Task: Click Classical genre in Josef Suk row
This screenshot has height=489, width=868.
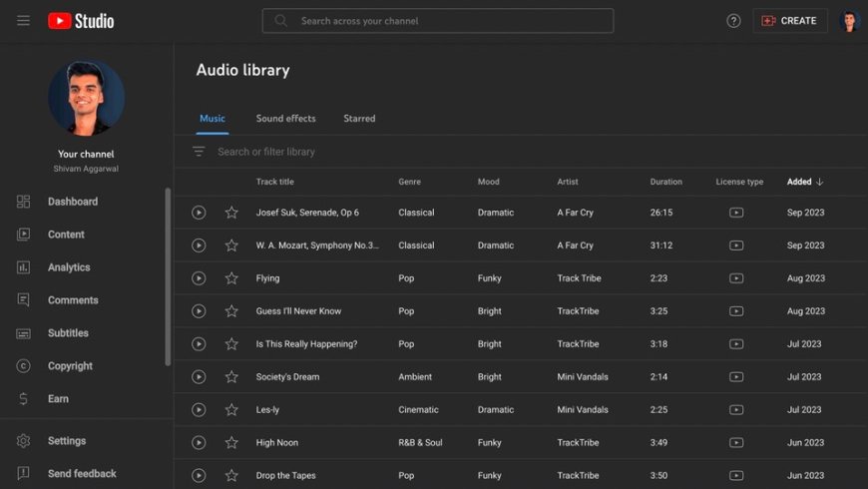Action: [416, 213]
